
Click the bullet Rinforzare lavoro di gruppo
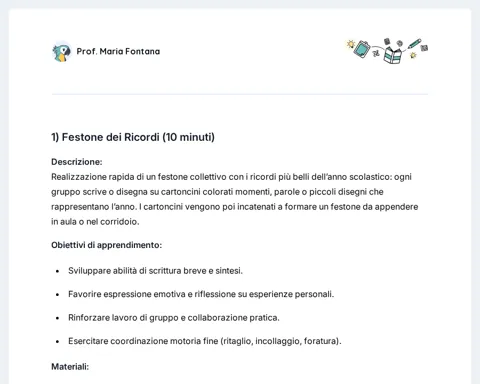point(174,318)
